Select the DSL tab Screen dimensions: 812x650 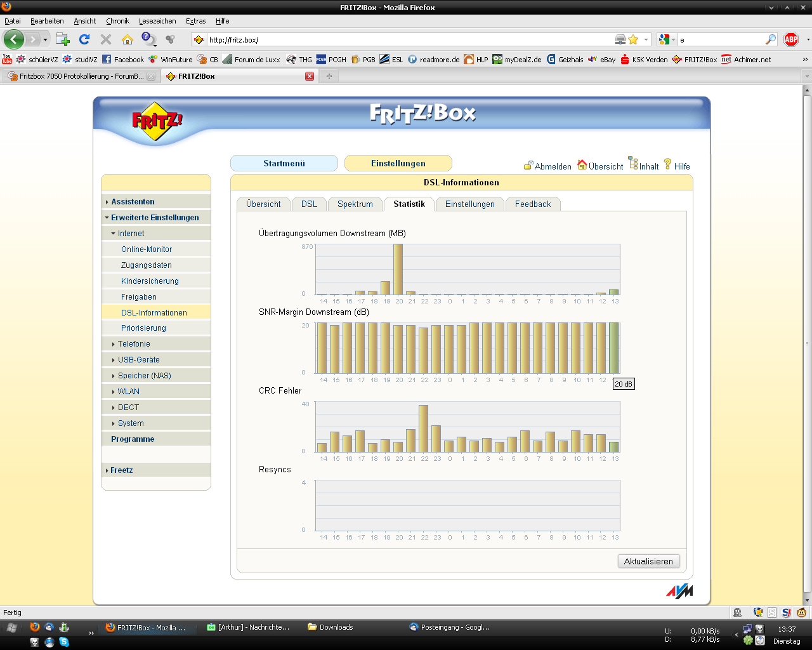(x=309, y=204)
